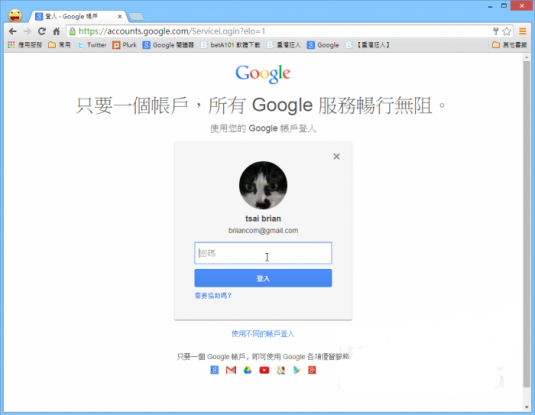This screenshot has height=415, width=535.
Task: Click the browser forward arrow
Action: 27,31
